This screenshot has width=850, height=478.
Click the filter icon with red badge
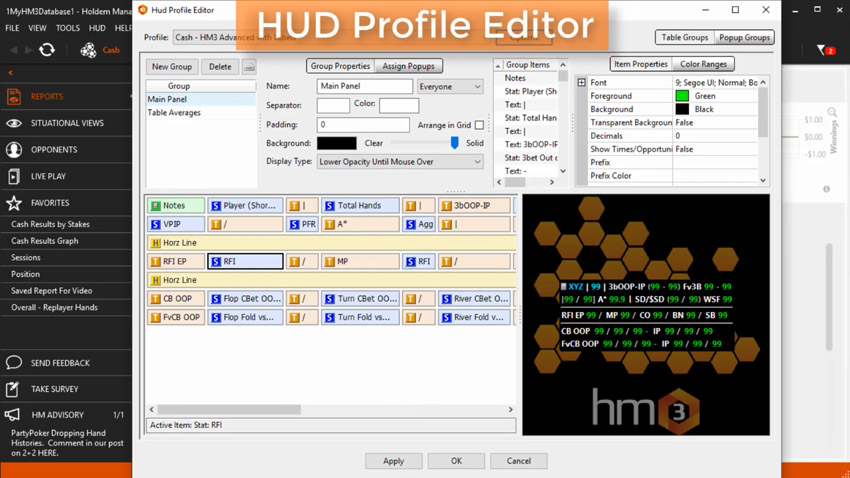(x=826, y=50)
